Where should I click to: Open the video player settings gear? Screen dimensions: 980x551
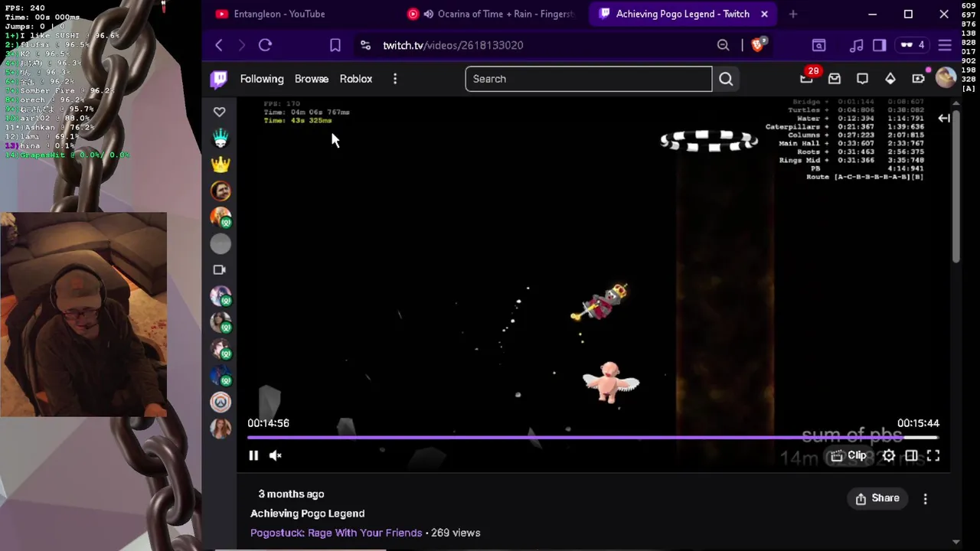(888, 455)
